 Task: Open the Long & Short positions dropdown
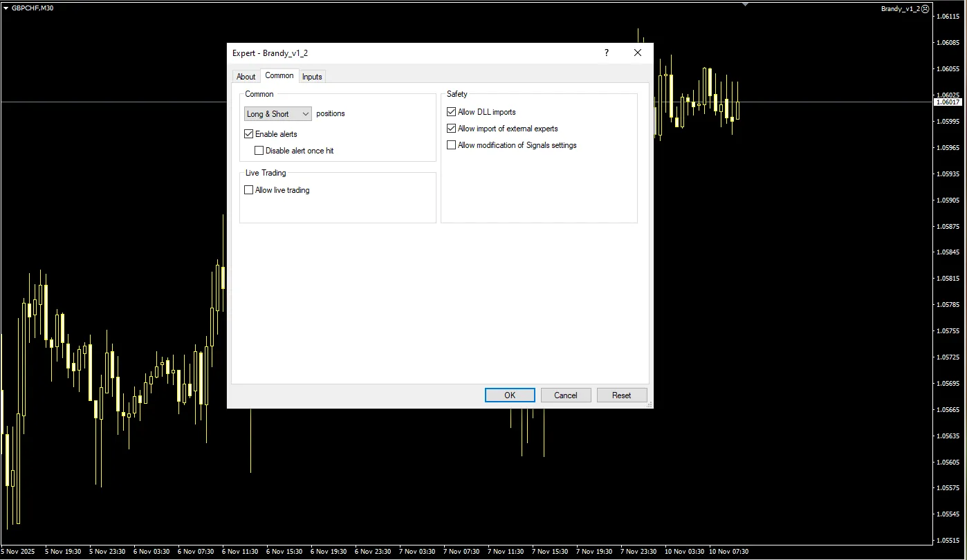coord(278,113)
